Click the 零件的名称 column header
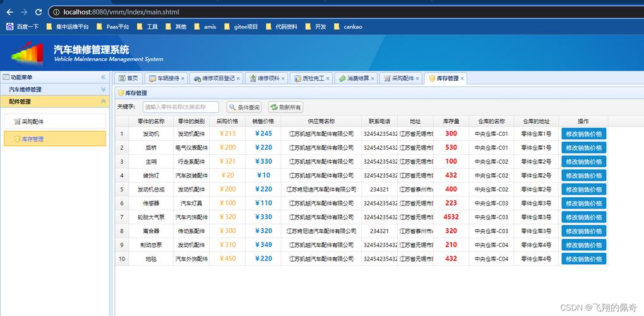 (151, 121)
